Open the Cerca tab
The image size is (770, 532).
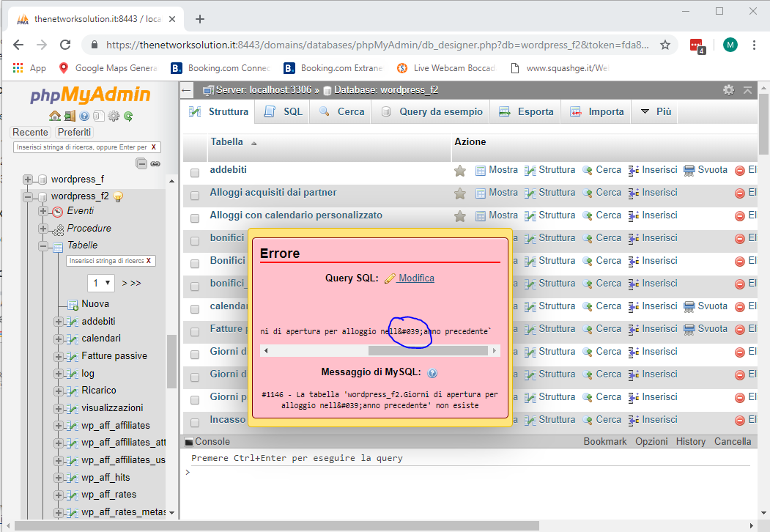point(341,112)
